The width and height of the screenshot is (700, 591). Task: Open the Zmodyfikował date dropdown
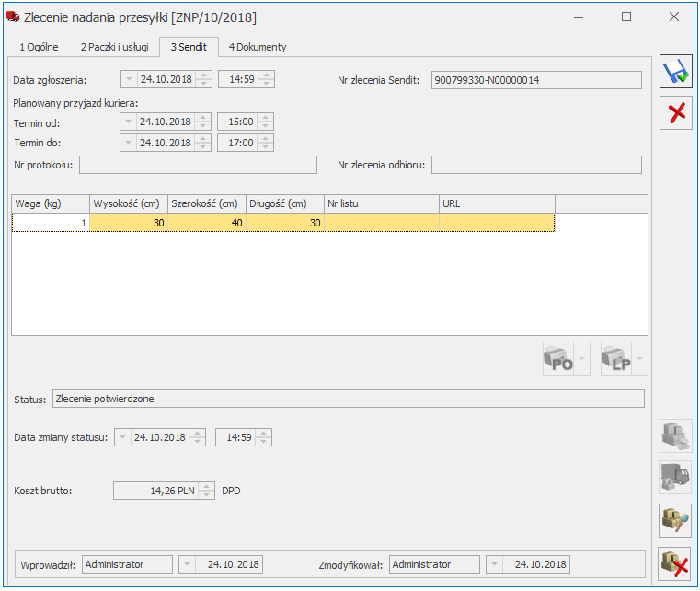coord(494,564)
